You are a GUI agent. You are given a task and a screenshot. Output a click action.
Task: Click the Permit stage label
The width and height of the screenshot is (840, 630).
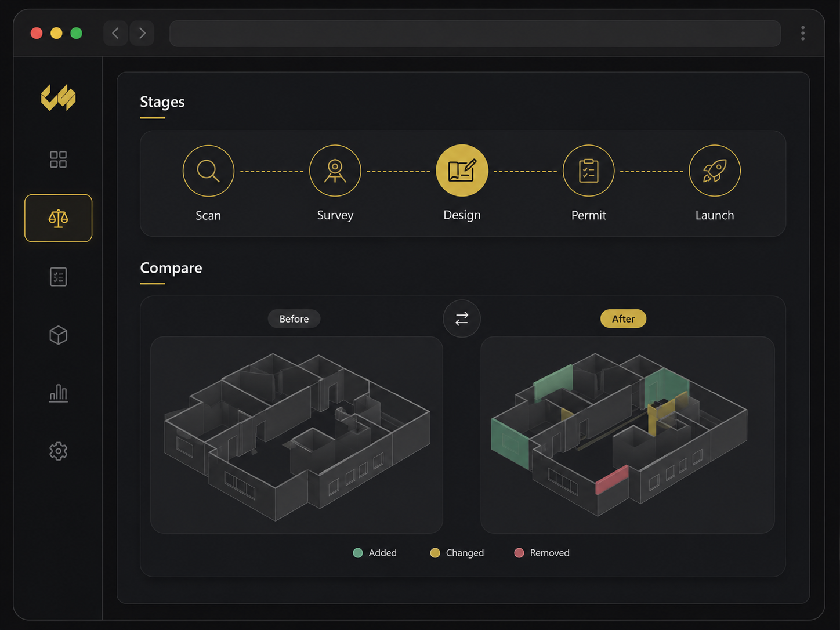coord(588,215)
